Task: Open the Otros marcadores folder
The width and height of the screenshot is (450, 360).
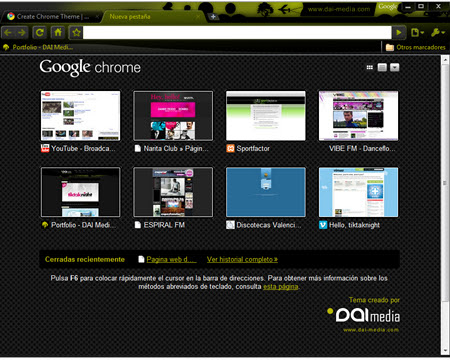Action: click(415, 47)
